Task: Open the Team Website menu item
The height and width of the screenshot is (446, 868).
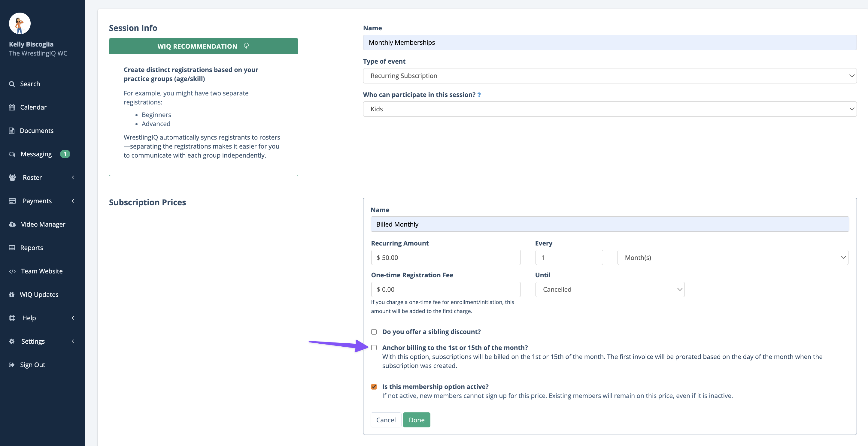Action: coord(42,271)
